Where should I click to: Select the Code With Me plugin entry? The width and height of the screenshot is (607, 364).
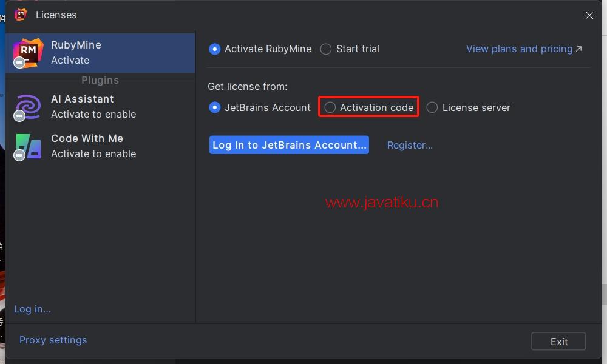[x=100, y=146]
